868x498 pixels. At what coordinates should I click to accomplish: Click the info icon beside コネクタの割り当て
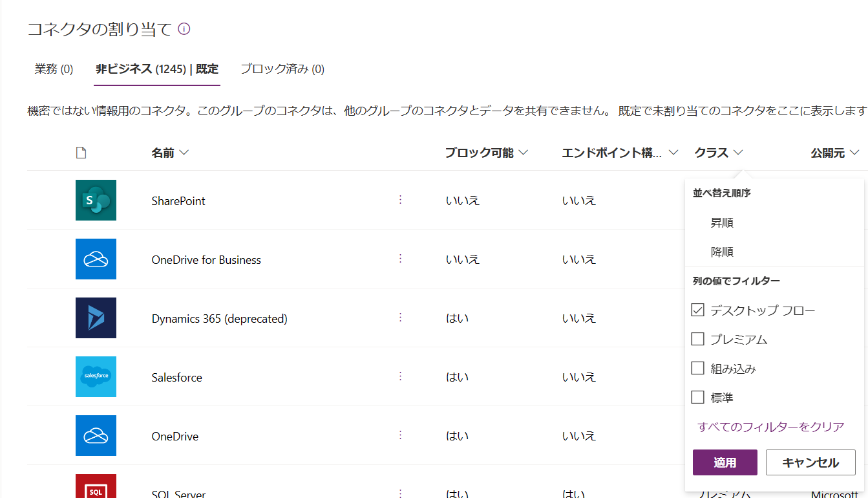(184, 29)
